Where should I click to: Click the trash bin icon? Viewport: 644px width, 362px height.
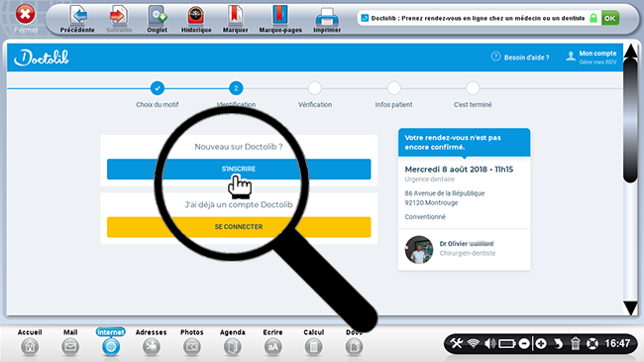pyautogui.click(x=576, y=343)
